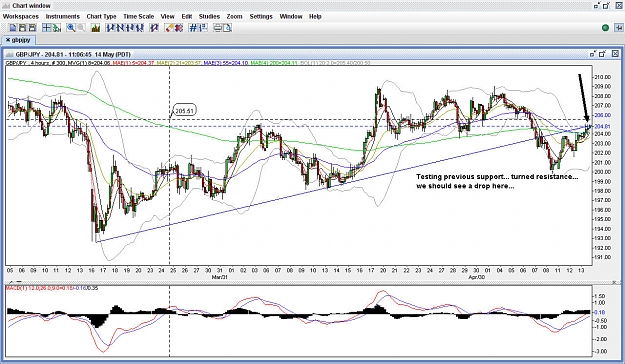625x364 pixels.
Task: Open the Window menu
Action: tap(291, 16)
